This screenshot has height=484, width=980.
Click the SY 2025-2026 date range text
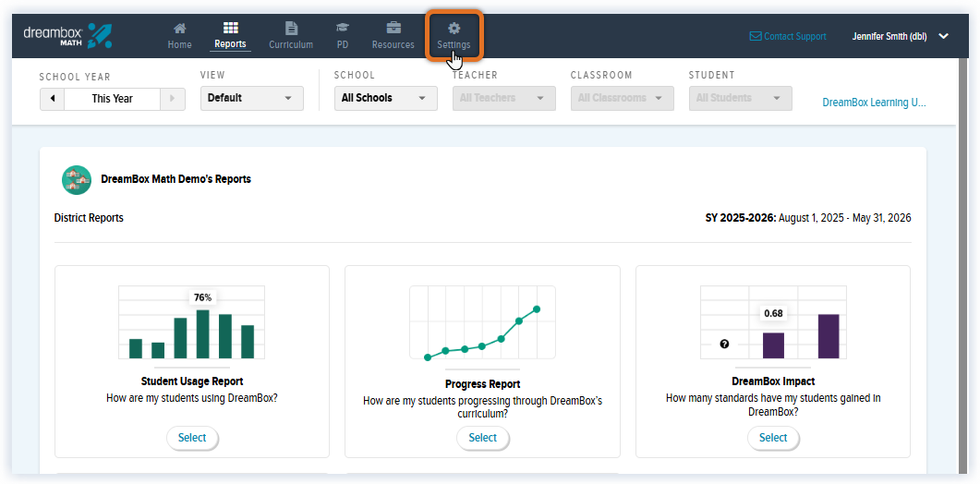[x=808, y=218]
